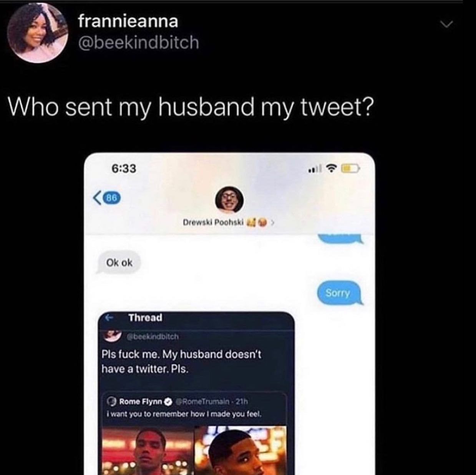
Task: Click the frannieanna display name
Action: [128, 21]
